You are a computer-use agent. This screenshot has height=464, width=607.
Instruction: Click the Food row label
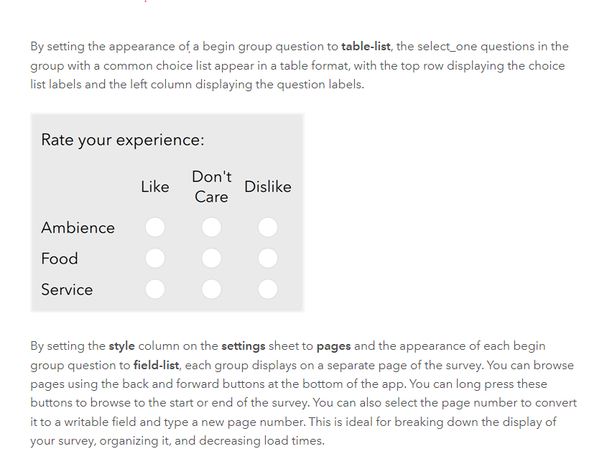60,259
